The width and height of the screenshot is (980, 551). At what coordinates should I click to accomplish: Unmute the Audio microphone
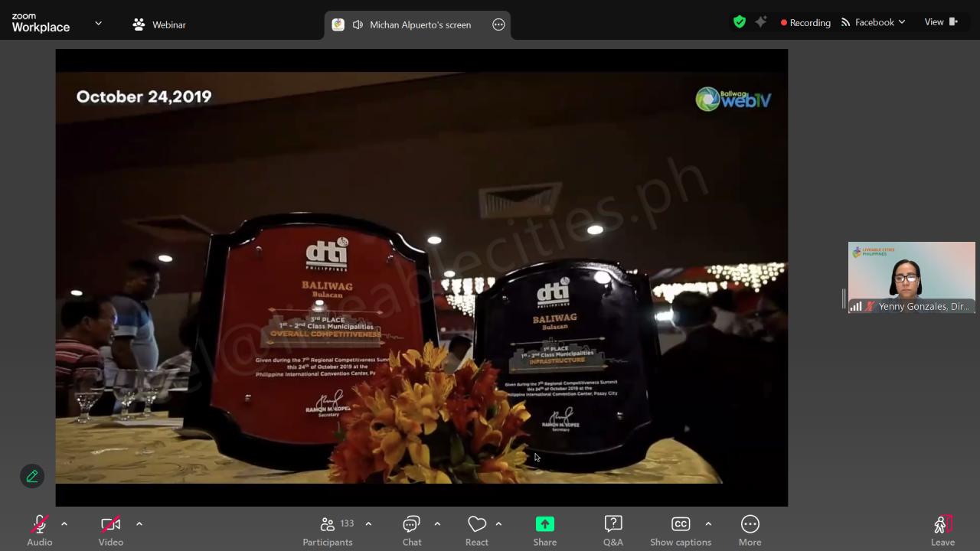pos(40,530)
